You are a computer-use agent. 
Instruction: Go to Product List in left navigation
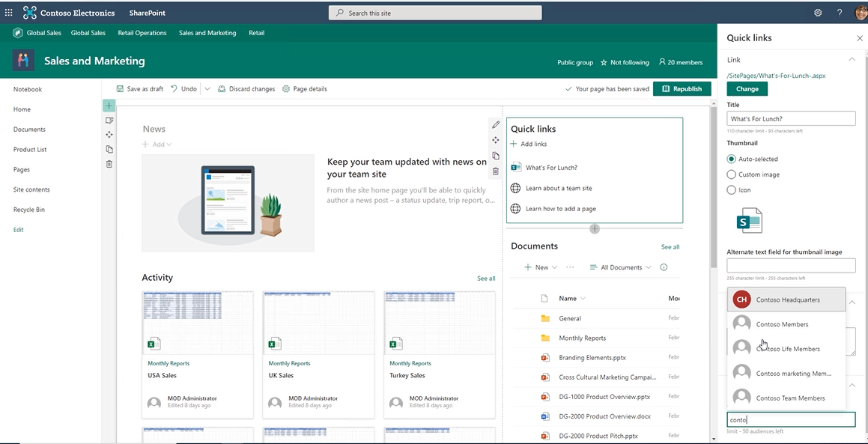[30, 150]
